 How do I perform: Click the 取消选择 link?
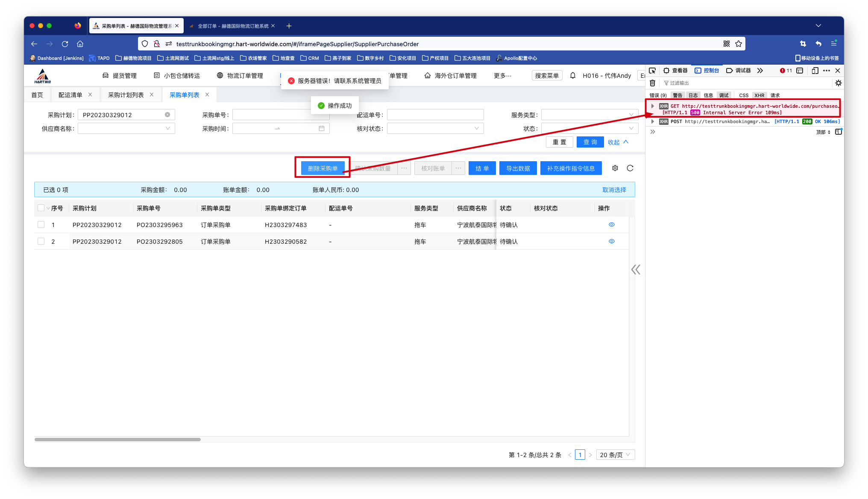click(614, 190)
